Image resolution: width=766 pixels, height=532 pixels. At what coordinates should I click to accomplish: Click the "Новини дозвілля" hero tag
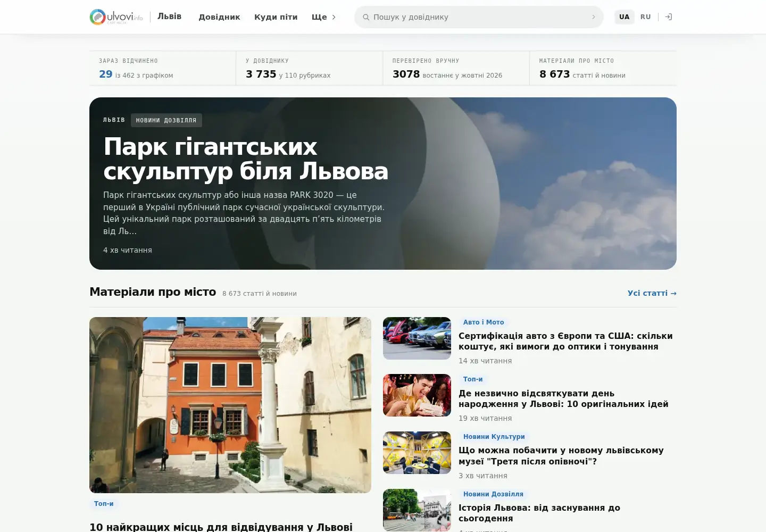tap(166, 120)
